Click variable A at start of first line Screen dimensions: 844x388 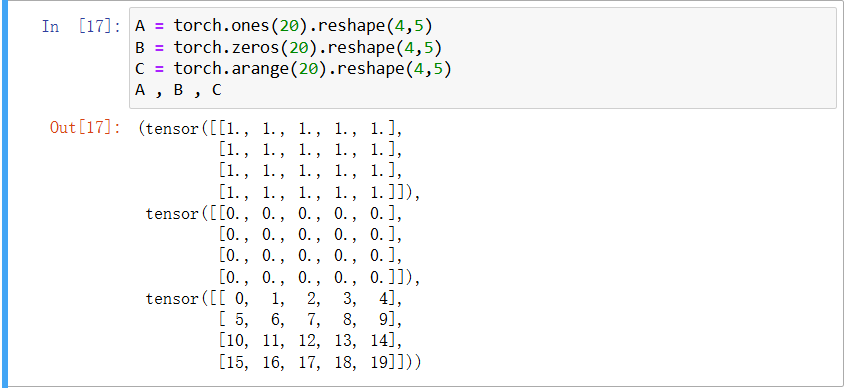pyautogui.click(x=140, y=26)
